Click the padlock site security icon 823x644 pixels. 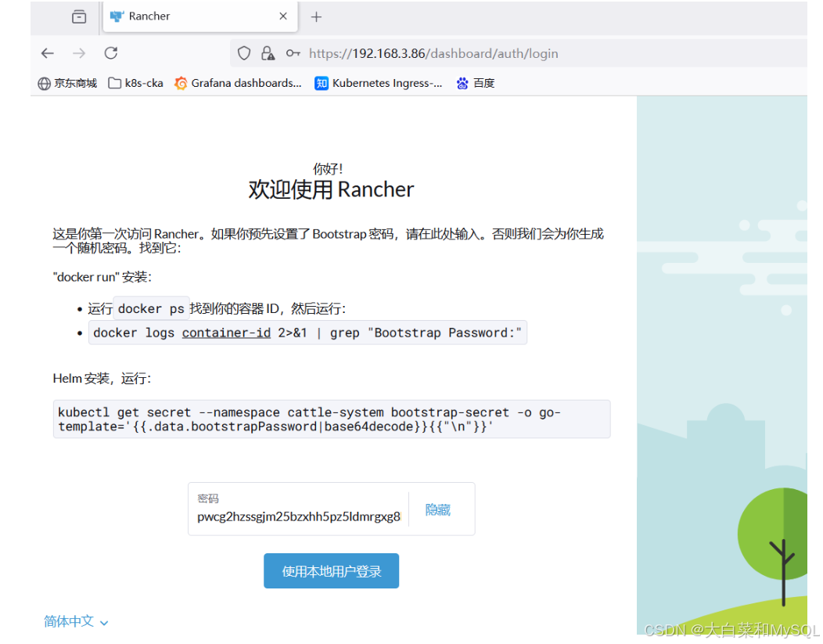coord(268,53)
